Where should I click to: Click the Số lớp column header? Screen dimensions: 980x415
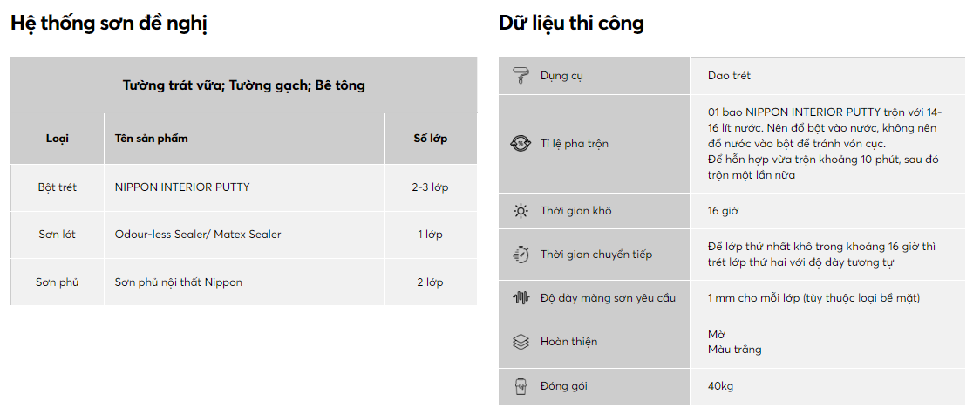430,138
